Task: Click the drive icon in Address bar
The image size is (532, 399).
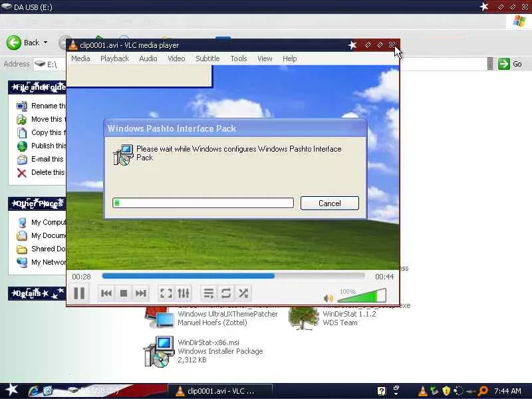Action: pos(40,64)
